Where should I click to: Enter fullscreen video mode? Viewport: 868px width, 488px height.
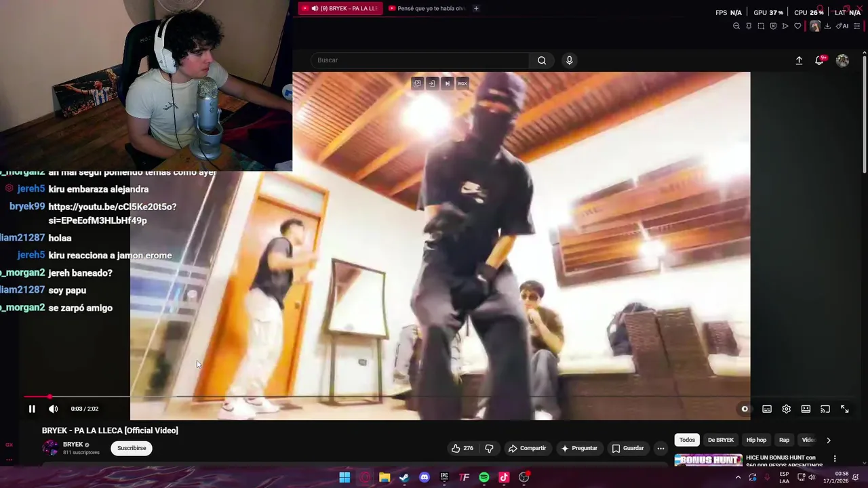tap(845, 409)
